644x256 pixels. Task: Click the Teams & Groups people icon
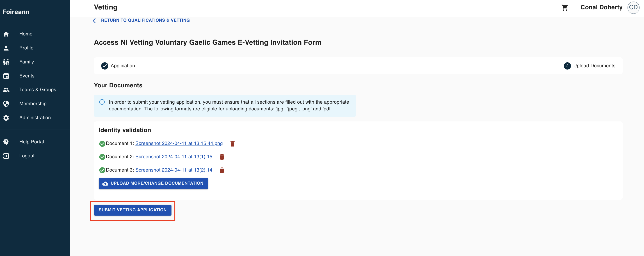coord(6,90)
